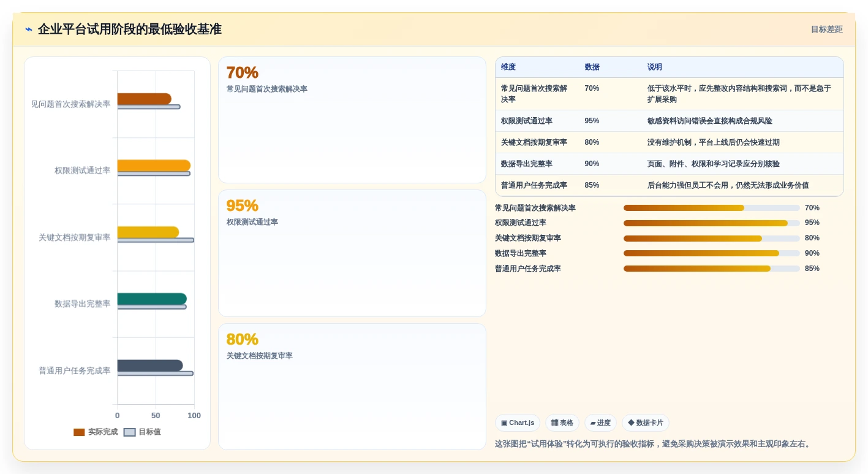
Task: Click the 表格 tag chip
Action: tap(562, 423)
